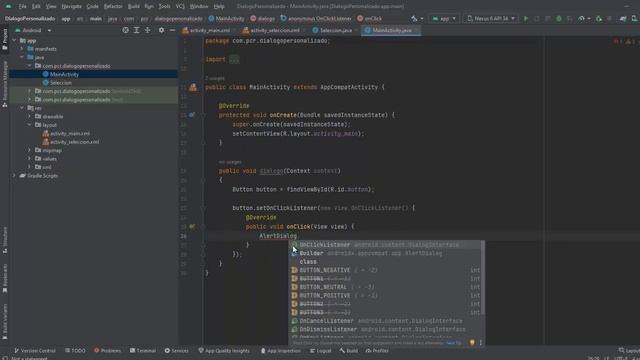Open the Logcat tool window
The height and width of the screenshot is (360, 640).
click(320, 351)
